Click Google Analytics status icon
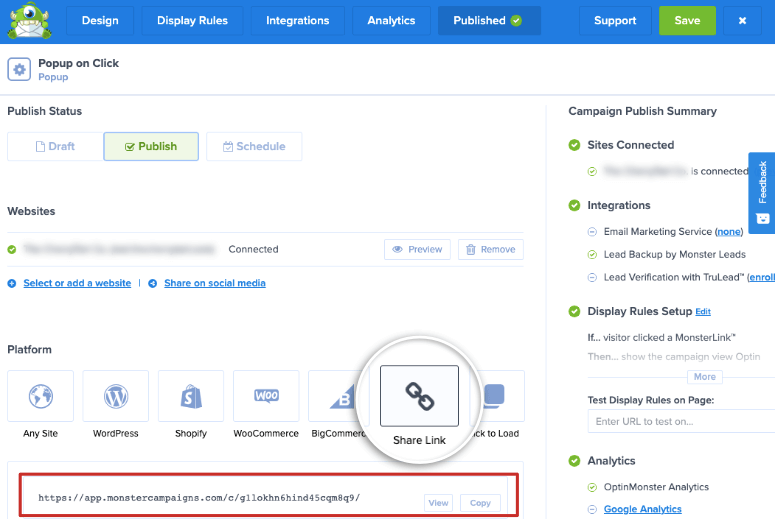This screenshot has height=519, width=775. (x=592, y=509)
